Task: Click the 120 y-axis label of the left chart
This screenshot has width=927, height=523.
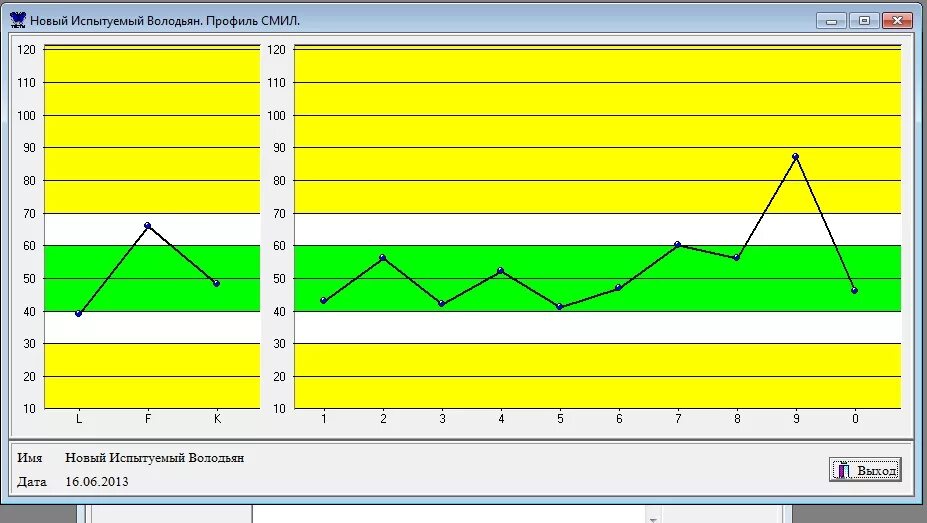Action: pos(27,50)
